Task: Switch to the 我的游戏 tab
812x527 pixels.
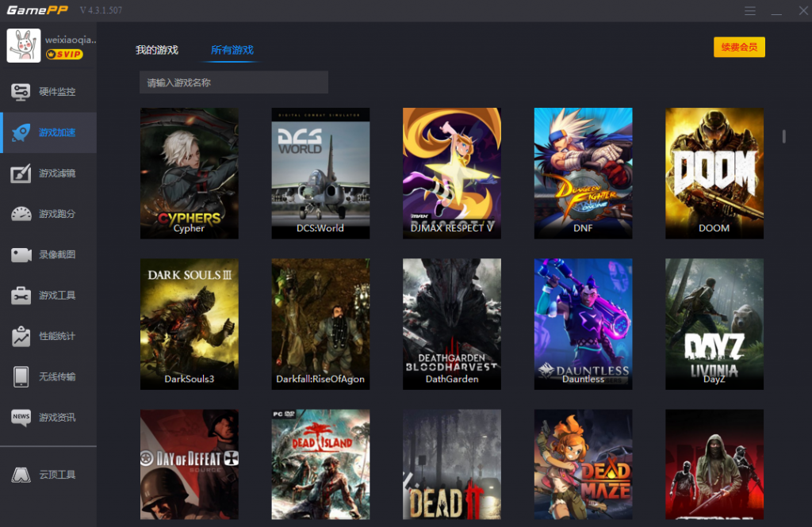Action: 157,50
